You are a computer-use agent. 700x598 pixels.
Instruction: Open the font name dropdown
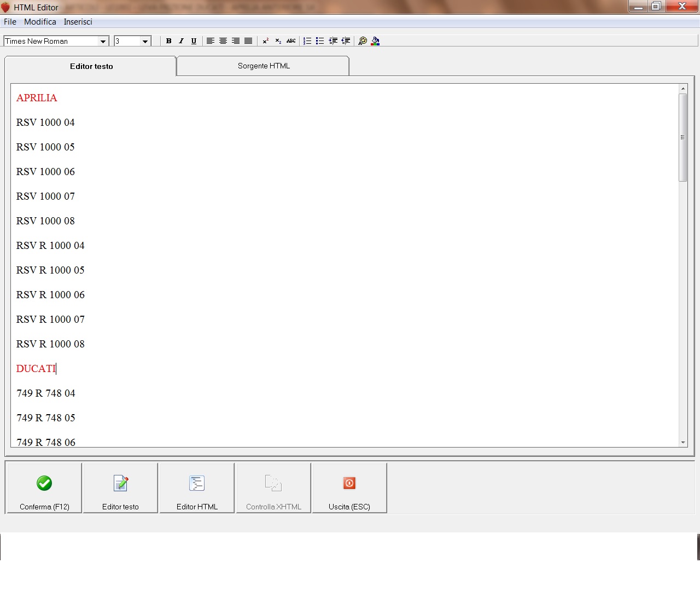click(103, 41)
